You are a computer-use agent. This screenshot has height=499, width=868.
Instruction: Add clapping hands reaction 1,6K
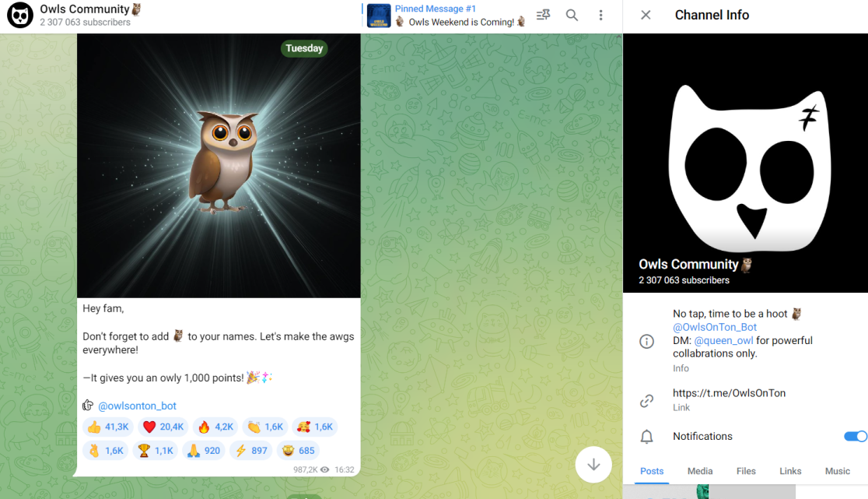tap(265, 427)
